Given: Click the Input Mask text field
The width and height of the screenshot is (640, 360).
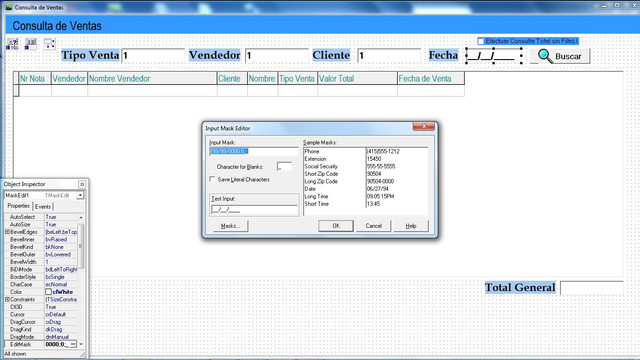Looking at the screenshot, I should click(x=254, y=151).
